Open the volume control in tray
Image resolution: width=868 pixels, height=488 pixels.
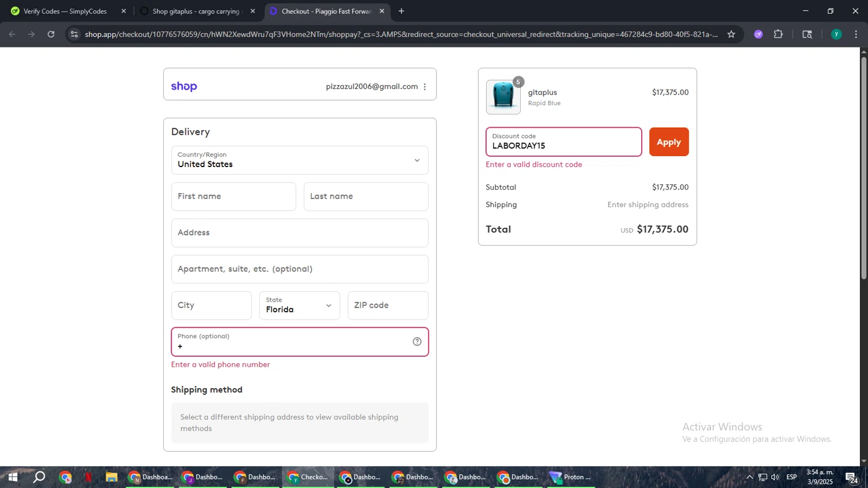point(775,477)
